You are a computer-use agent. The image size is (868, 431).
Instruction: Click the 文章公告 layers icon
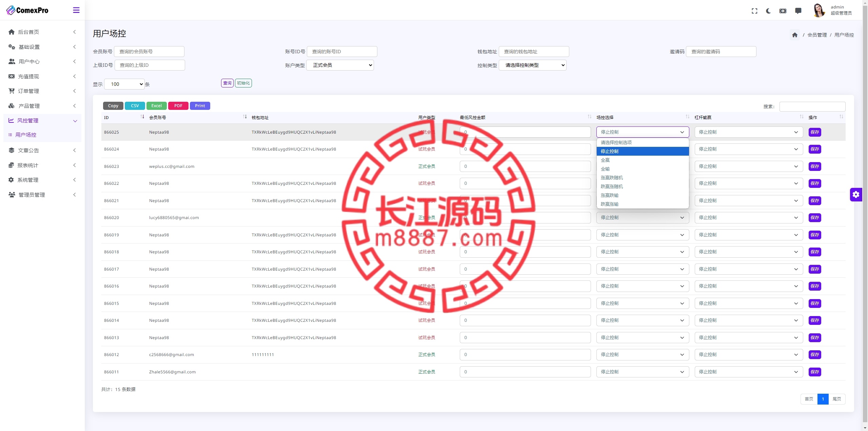[12, 150]
